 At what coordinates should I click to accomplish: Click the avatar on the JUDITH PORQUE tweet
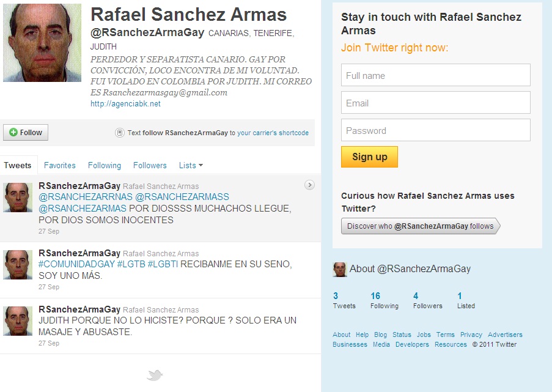tap(18, 321)
